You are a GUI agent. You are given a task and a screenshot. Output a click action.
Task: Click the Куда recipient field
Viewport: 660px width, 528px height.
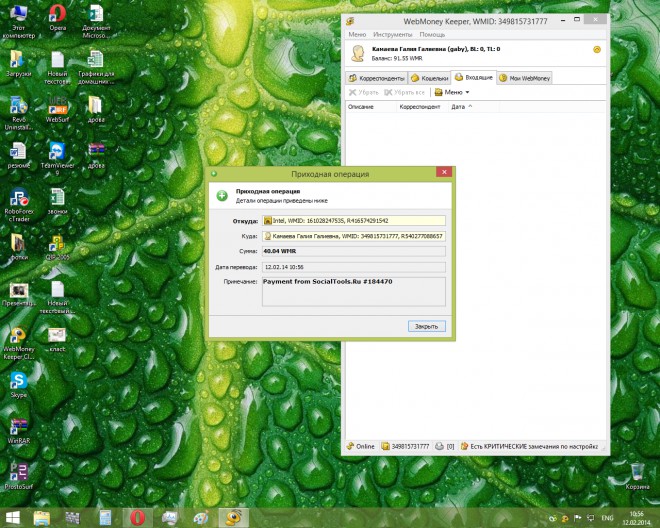tap(354, 236)
